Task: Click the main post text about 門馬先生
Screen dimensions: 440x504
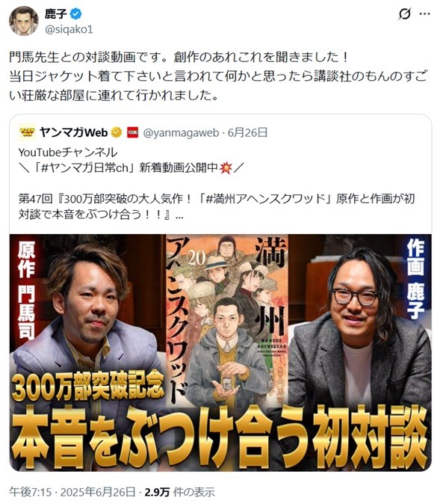Action: 218,76
